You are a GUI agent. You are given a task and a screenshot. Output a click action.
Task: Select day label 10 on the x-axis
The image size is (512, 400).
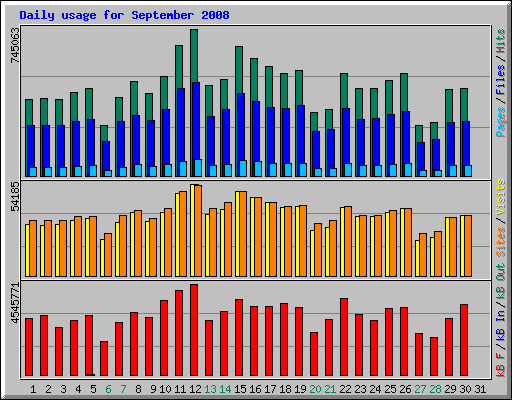165,389
